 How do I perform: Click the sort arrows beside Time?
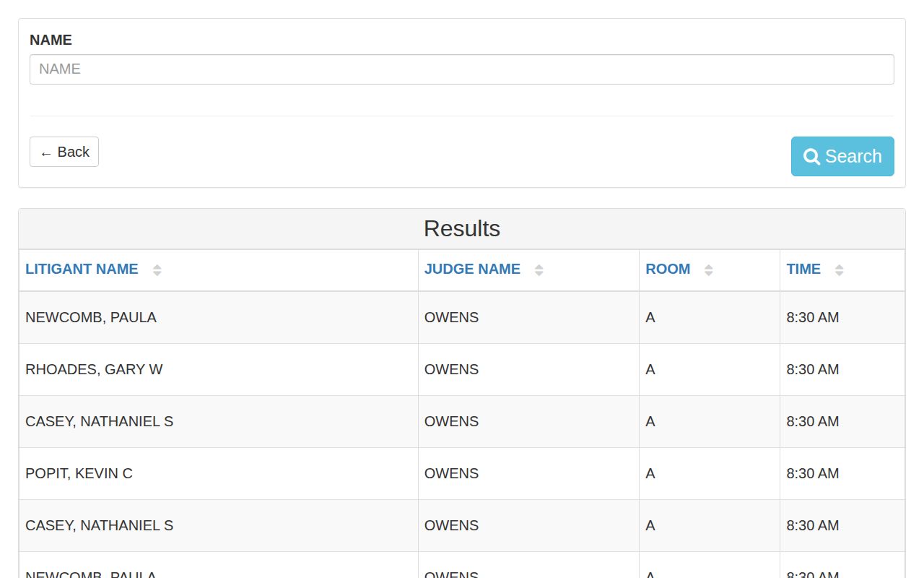(839, 270)
